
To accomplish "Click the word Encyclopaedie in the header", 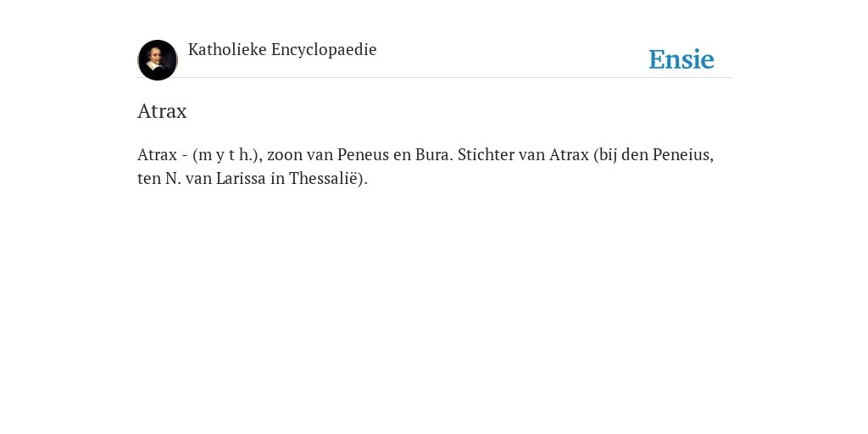I will pyautogui.click(x=324, y=50).
